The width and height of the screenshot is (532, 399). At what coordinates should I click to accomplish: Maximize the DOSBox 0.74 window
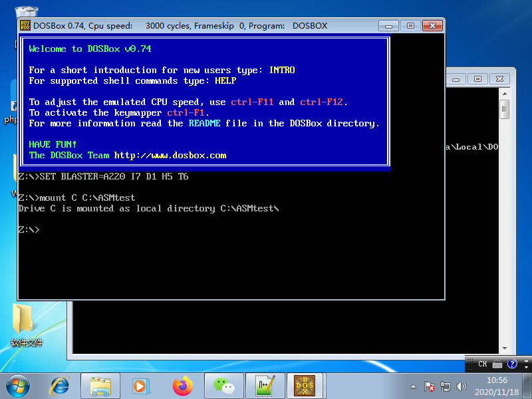[x=410, y=26]
